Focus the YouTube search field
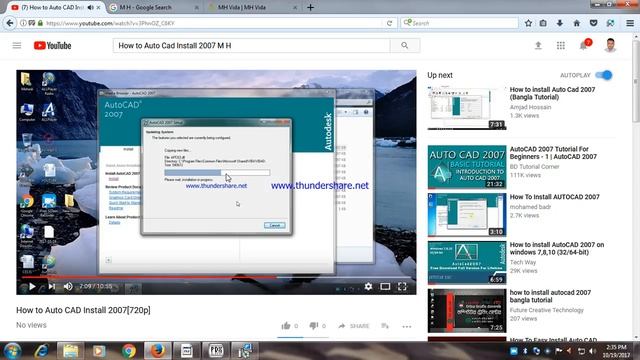640x360 pixels. 251,45
